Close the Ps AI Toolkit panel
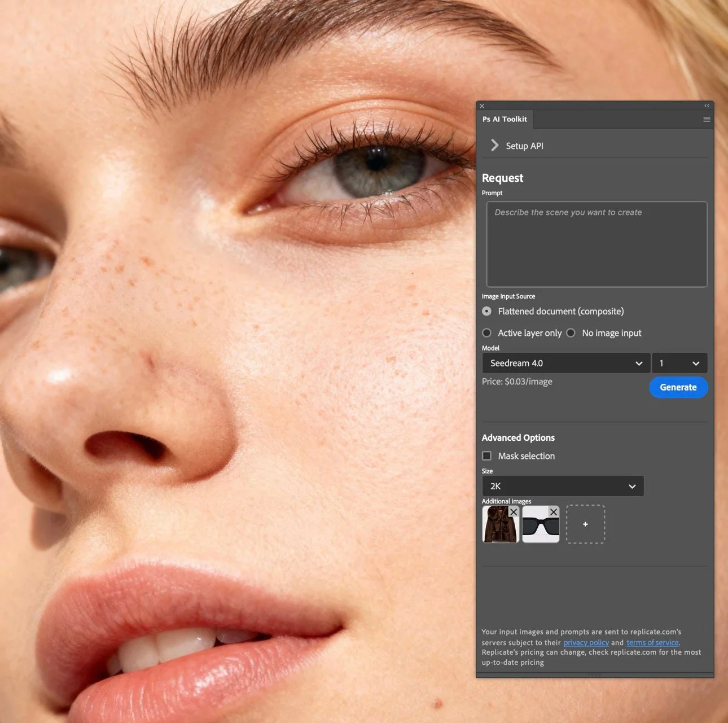 [x=481, y=106]
